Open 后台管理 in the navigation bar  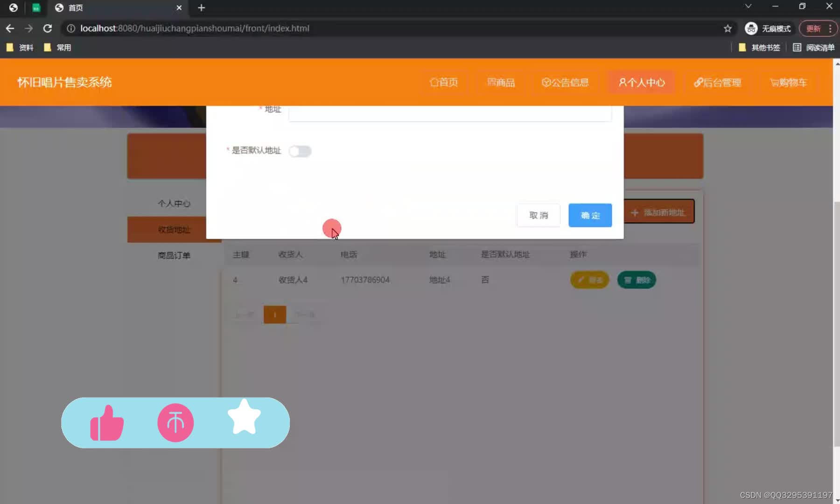click(x=718, y=83)
